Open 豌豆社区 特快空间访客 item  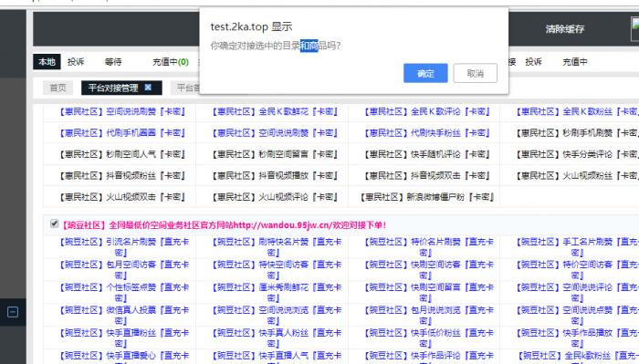coord(277,269)
